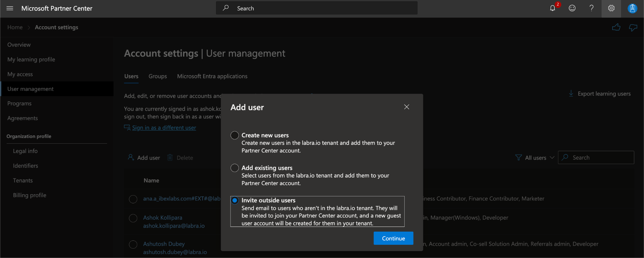This screenshot has width=644, height=258.
Task: Open the settings gear
Action: (611, 8)
